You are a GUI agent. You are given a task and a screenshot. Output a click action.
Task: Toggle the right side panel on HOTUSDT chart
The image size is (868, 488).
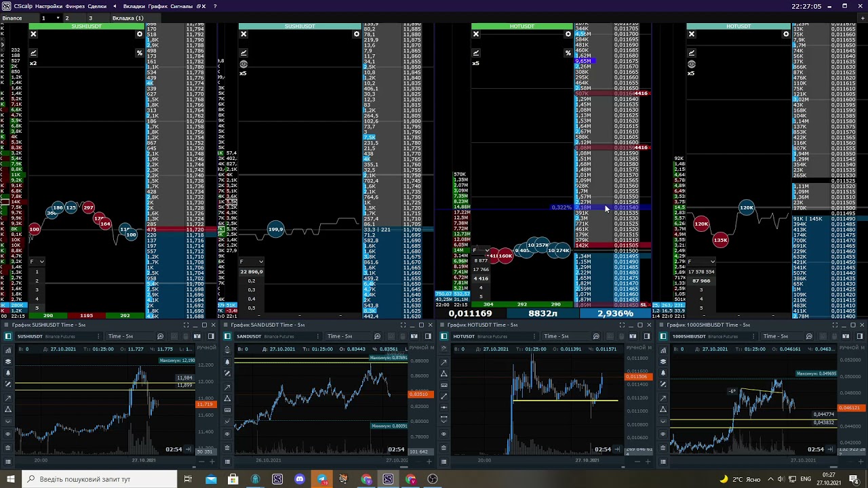[x=647, y=336]
